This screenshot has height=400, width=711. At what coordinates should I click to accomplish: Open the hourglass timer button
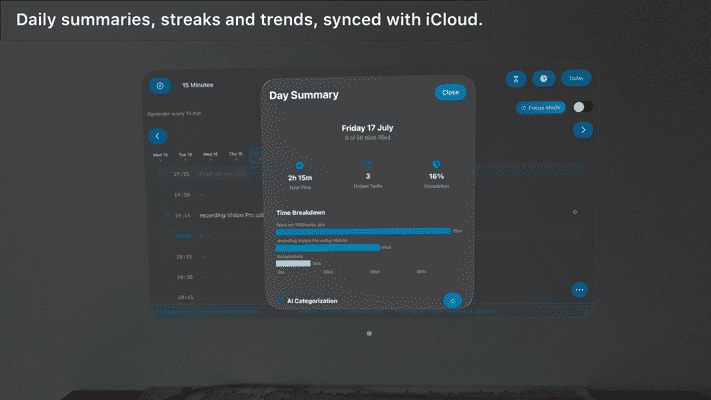[x=516, y=79]
